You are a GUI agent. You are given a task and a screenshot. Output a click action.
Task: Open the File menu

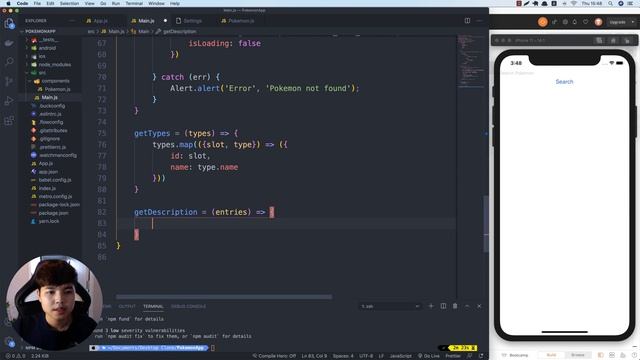pos(37,3)
